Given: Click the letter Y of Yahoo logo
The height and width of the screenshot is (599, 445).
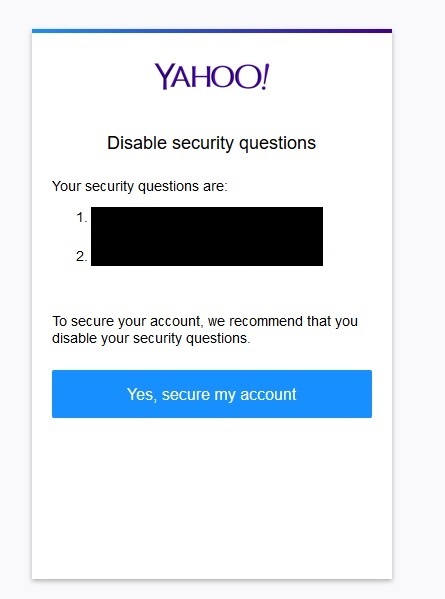Looking at the screenshot, I should pos(164,77).
